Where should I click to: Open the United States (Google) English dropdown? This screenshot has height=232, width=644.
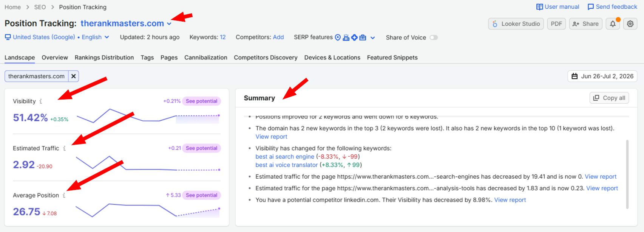[x=57, y=37]
